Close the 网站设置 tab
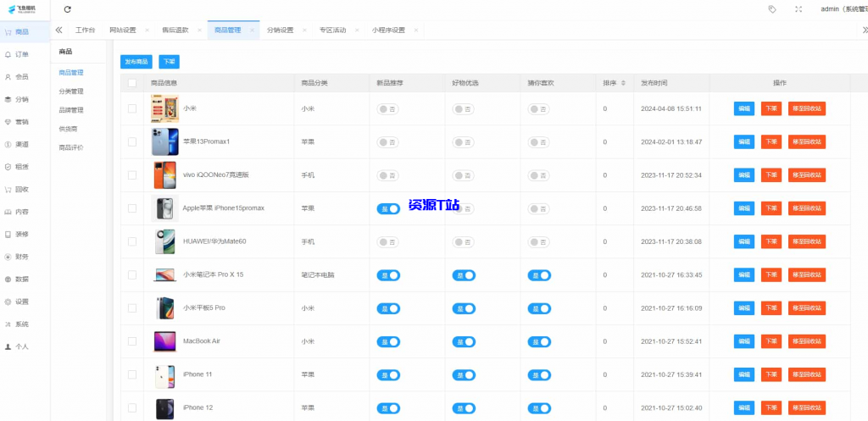The height and width of the screenshot is (421, 868). [x=147, y=30]
